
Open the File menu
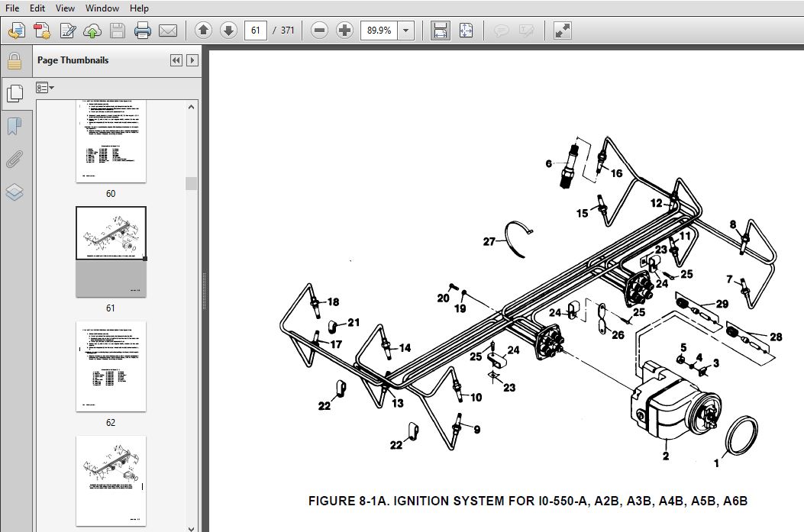click(11, 8)
